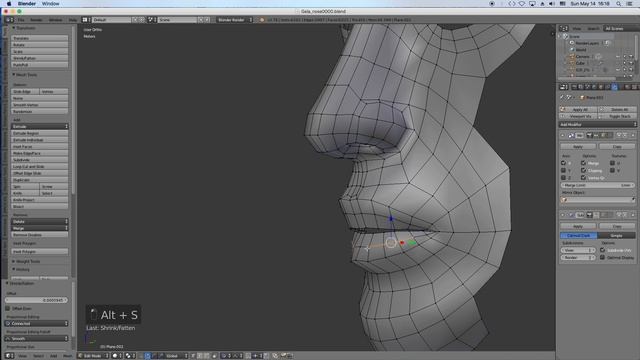Click the Remove Doubles button
The height and width of the screenshot is (360, 640).
point(40,235)
